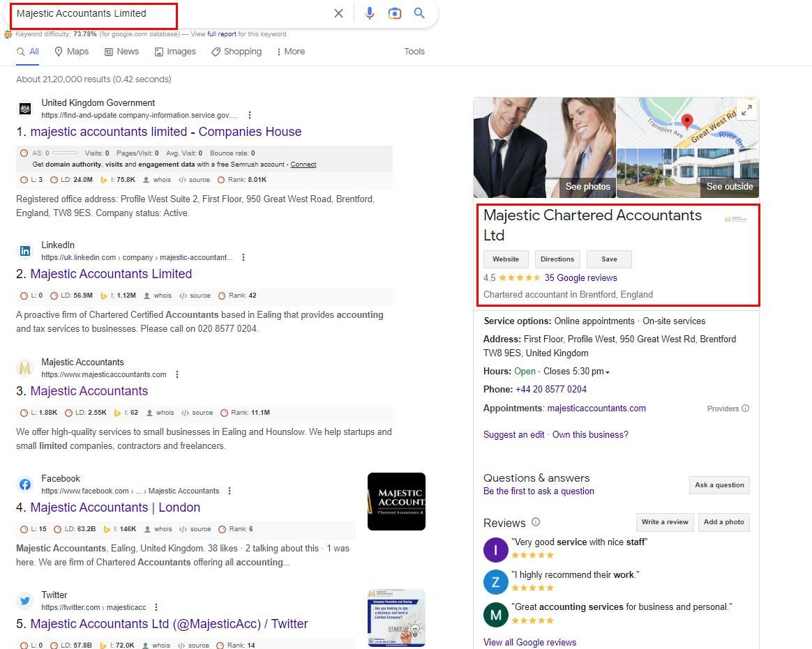Open the Tools search options
The height and width of the screenshot is (649, 812).
(414, 52)
